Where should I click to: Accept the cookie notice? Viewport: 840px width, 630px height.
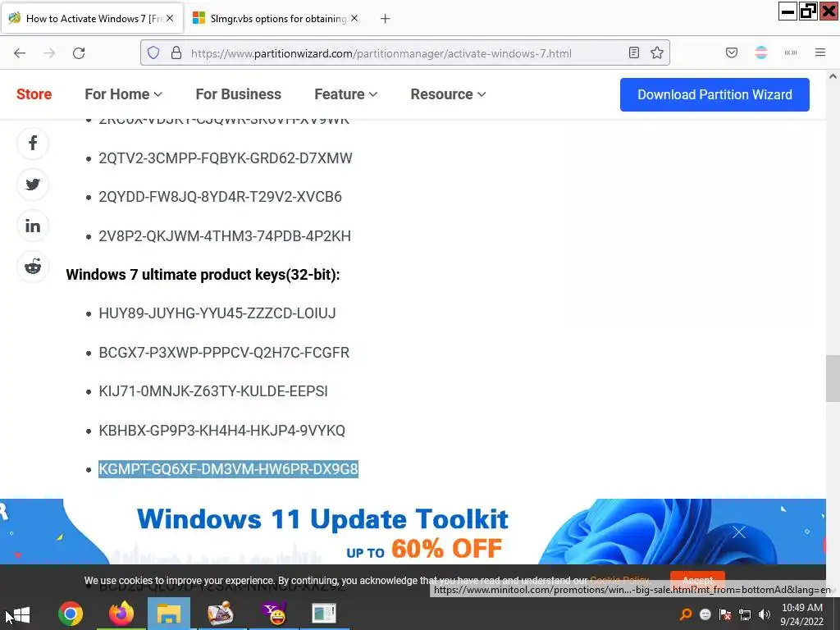[697, 580]
